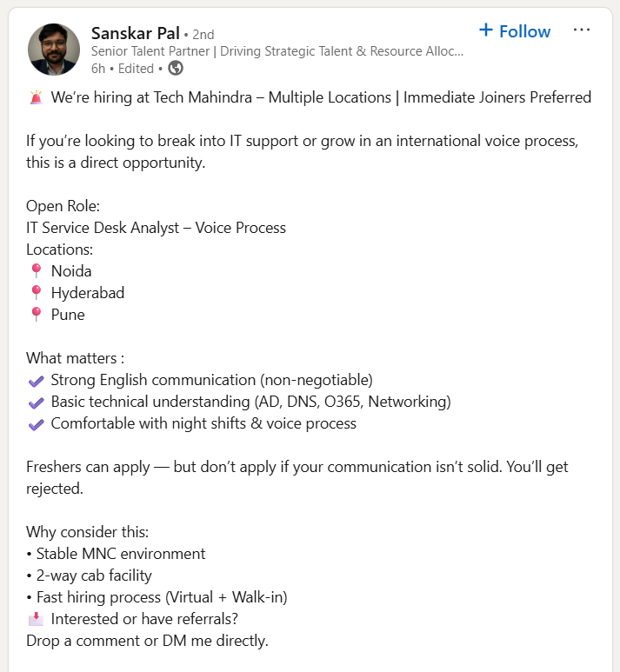The height and width of the screenshot is (672, 620).
Task: Click checkmark beside Strong English communication
Action: 36,381
